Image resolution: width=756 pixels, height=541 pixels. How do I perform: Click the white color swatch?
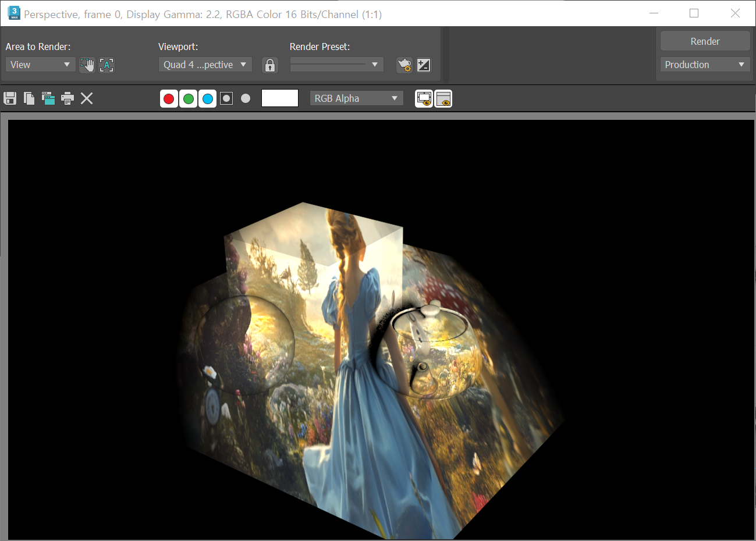[x=280, y=98]
